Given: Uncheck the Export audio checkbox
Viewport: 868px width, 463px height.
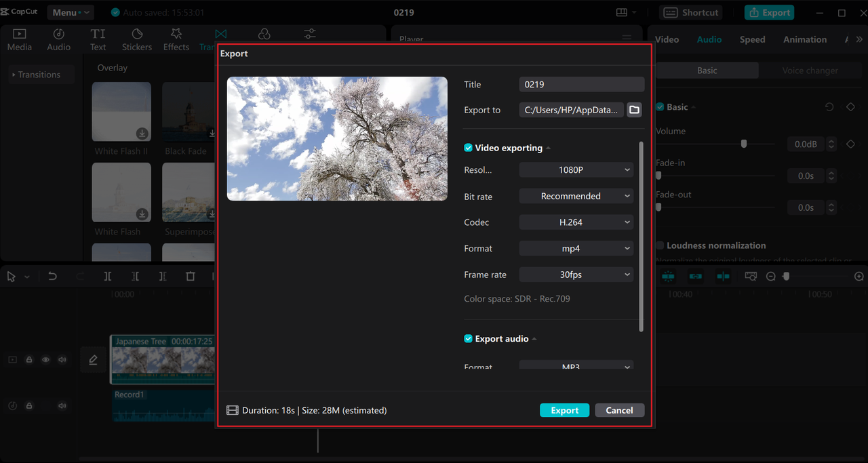Looking at the screenshot, I should click(x=468, y=339).
